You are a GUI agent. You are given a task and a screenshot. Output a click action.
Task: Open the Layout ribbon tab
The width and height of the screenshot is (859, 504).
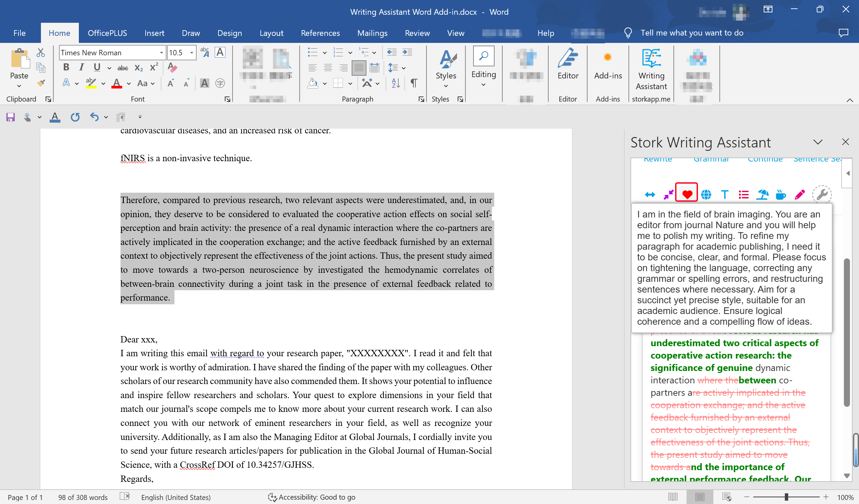(x=271, y=33)
